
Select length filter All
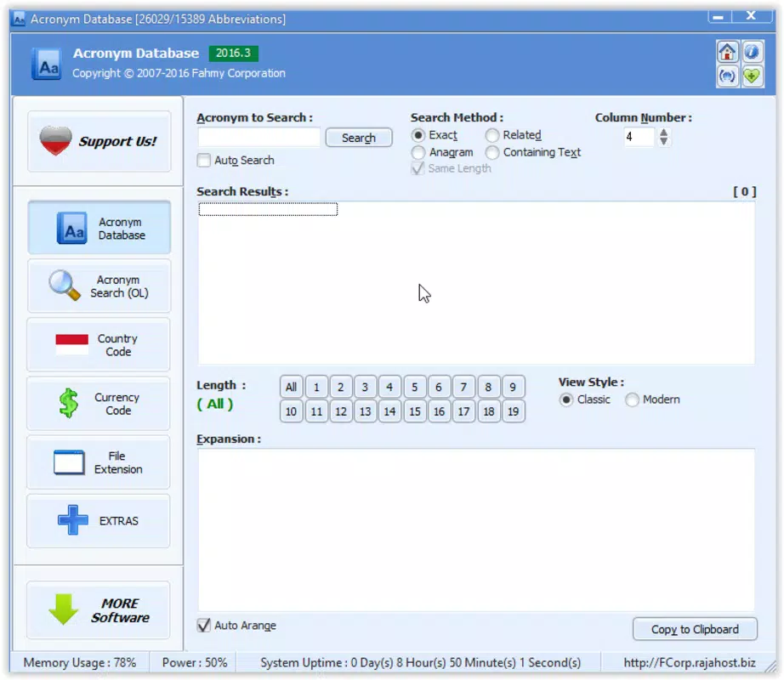[291, 388]
